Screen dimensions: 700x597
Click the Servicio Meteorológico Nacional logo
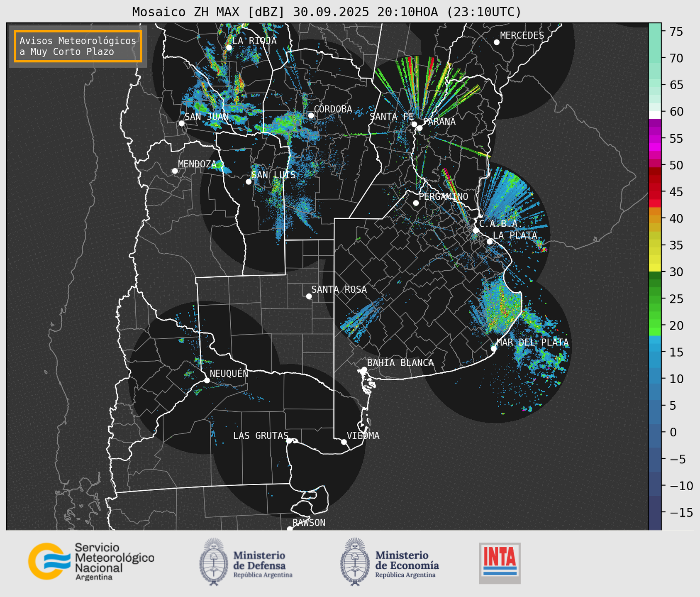(x=91, y=561)
